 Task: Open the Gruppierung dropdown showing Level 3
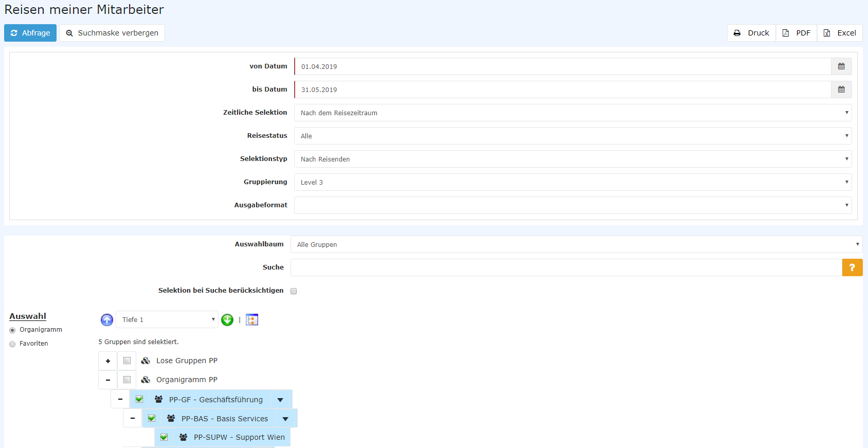click(x=572, y=182)
